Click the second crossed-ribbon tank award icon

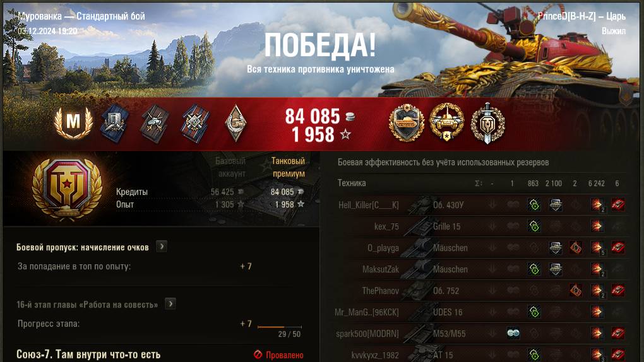click(x=155, y=123)
